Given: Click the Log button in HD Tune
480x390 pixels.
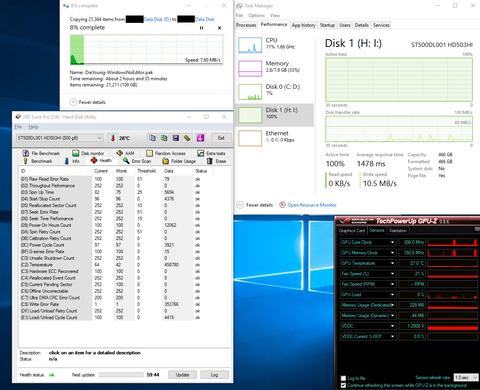Looking at the screenshot, I should (x=214, y=375).
